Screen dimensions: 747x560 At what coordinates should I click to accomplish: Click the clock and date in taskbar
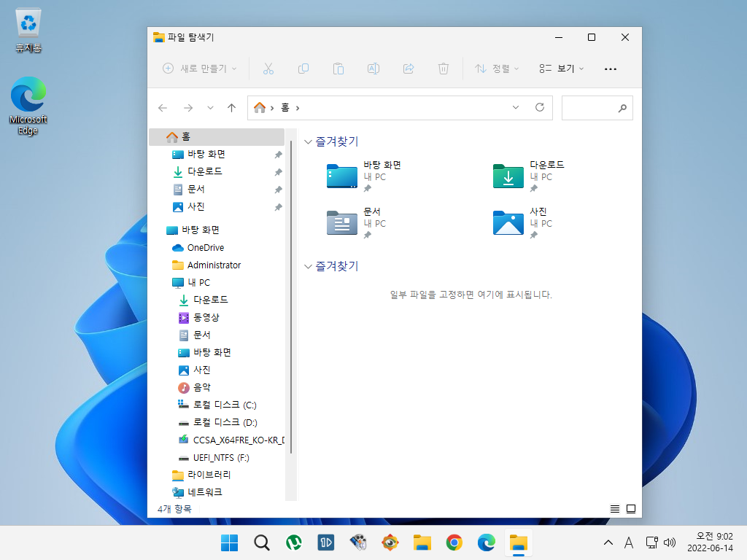(710, 542)
